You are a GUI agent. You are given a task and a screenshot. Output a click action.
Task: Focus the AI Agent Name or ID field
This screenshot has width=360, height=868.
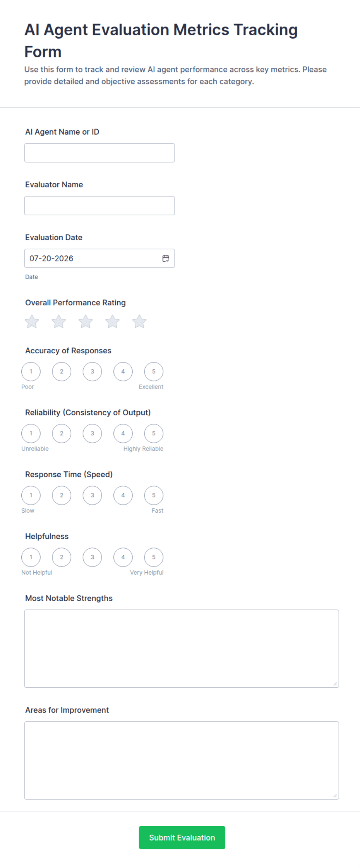click(x=99, y=153)
